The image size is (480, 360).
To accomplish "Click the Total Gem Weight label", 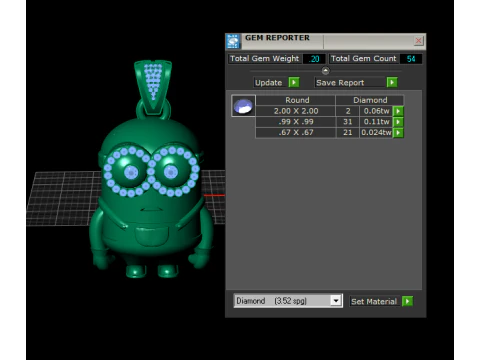I will point(264,59).
